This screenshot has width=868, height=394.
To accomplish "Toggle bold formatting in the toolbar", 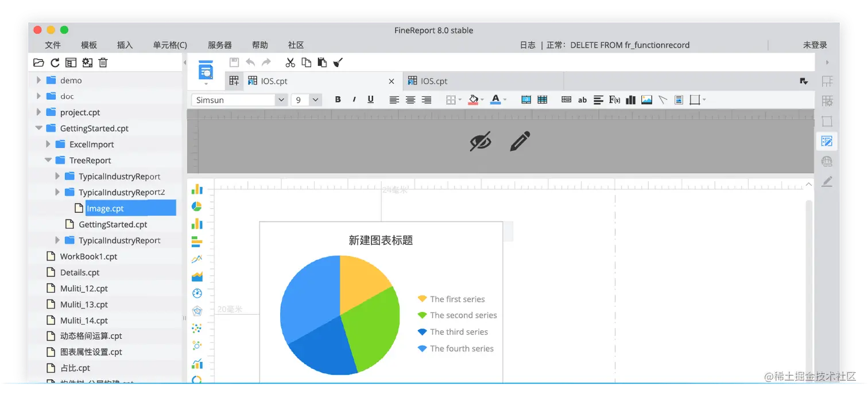I will pyautogui.click(x=338, y=99).
